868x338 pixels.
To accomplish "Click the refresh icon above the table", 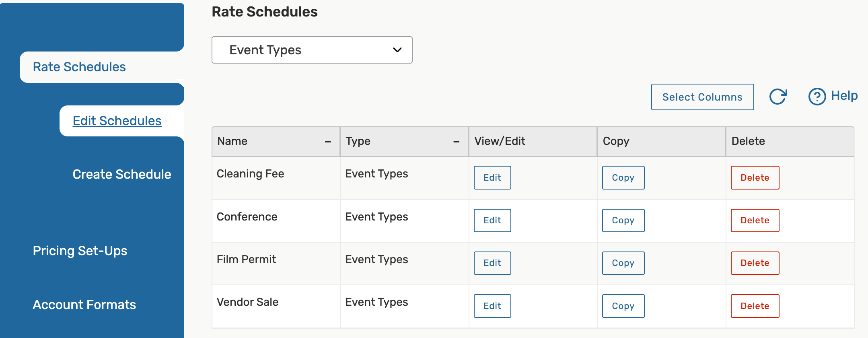I will point(778,97).
